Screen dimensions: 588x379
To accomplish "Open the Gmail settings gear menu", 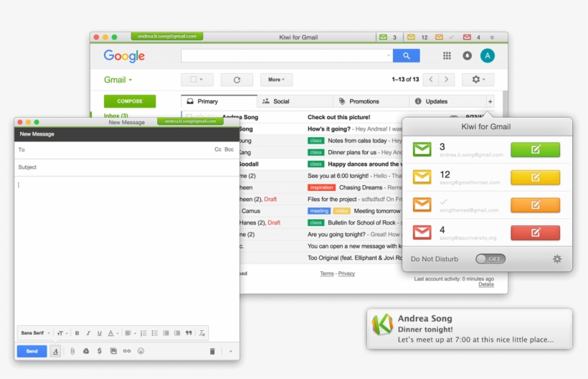I will click(478, 80).
